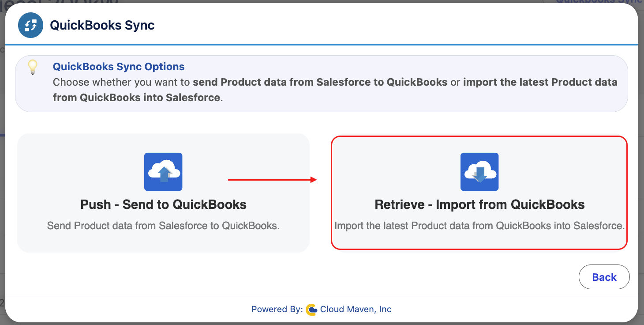Click 'Send Product data from Salesforce' card description
The width and height of the screenshot is (644, 325).
pyautogui.click(x=163, y=226)
